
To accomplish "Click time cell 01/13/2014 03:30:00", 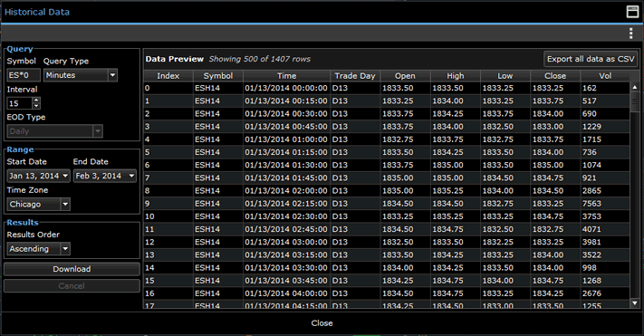I will click(x=287, y=268).
